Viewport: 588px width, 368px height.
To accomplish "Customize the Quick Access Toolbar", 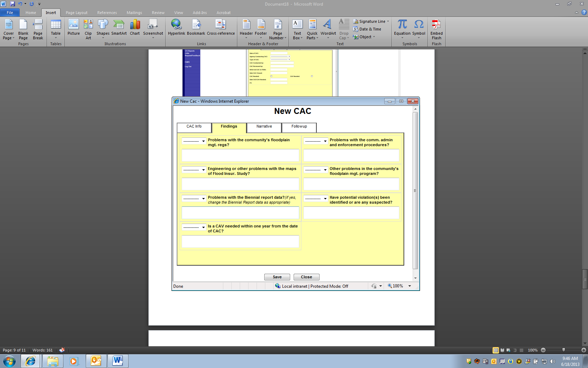I will coord(39,4).
